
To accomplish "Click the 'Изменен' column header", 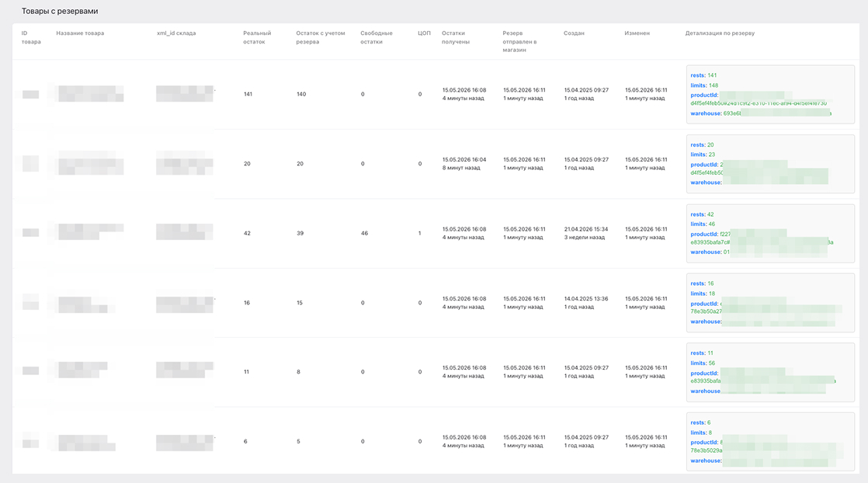I will pyautogui.click(x=637, y=33).
